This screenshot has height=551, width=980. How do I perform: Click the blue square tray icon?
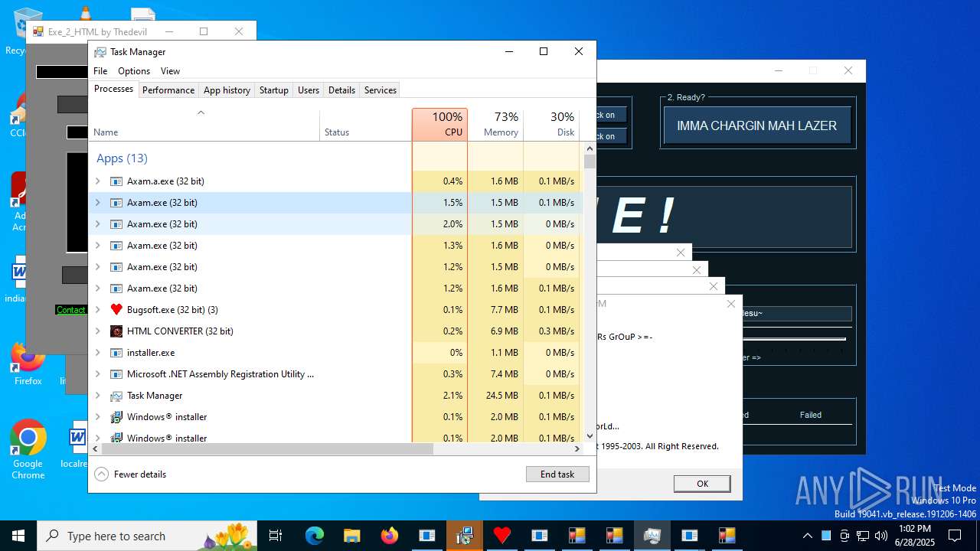826,536
